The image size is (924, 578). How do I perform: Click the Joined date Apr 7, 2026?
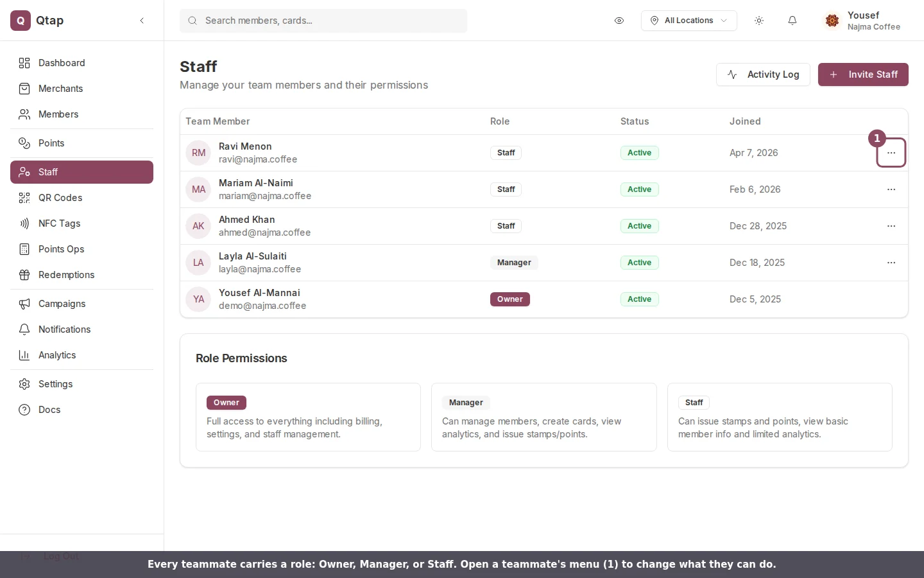click(753, 153)
